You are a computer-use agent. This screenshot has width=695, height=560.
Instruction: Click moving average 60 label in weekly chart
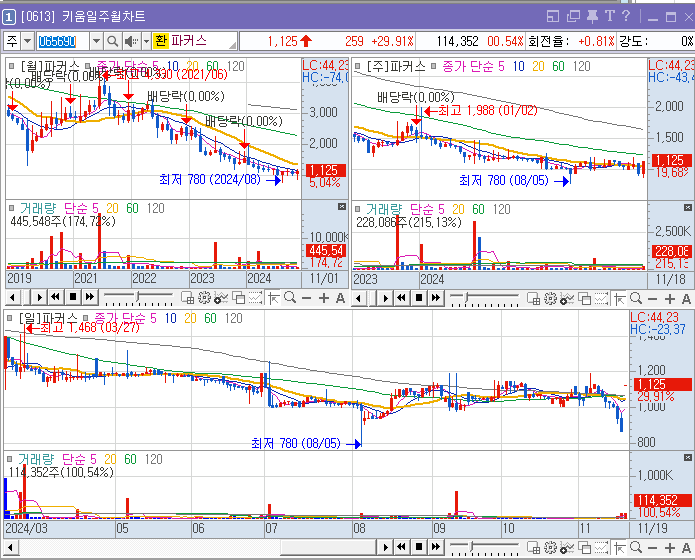[x=558, y=67]
